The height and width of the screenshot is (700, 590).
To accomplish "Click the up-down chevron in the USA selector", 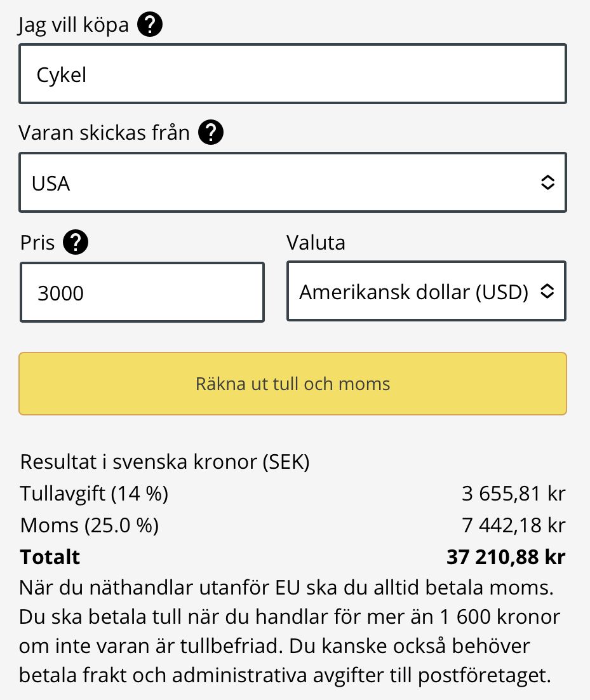I will pyautogui.click(x=547, y=182).
